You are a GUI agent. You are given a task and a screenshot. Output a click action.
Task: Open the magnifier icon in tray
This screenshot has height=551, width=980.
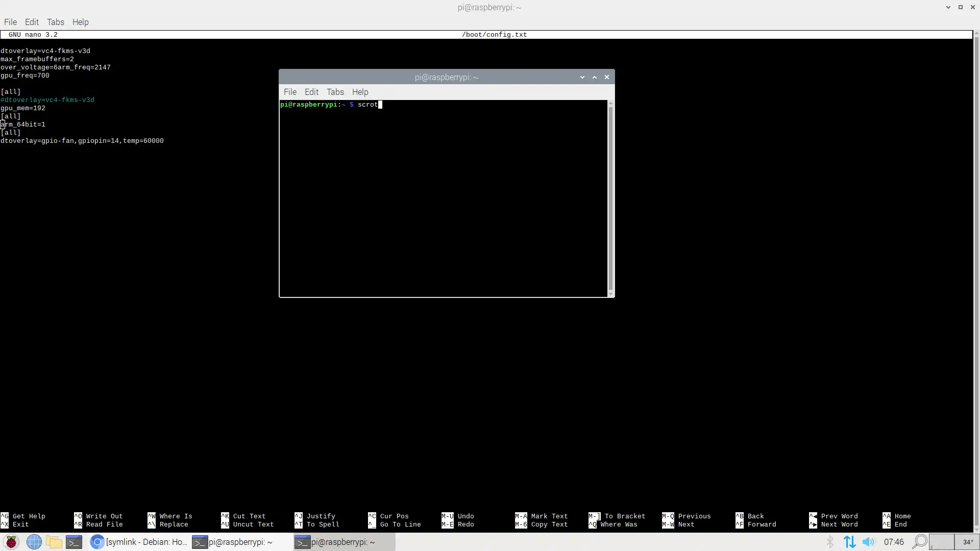[x=919, y=542]
